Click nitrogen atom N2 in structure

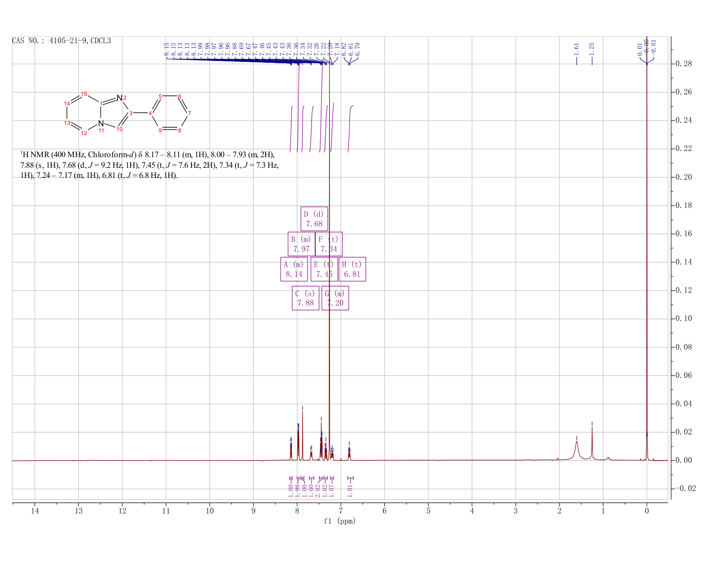point(119,98)
